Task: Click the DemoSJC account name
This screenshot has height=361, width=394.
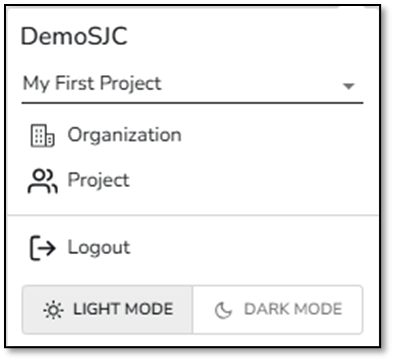Action: click(74, 36)
